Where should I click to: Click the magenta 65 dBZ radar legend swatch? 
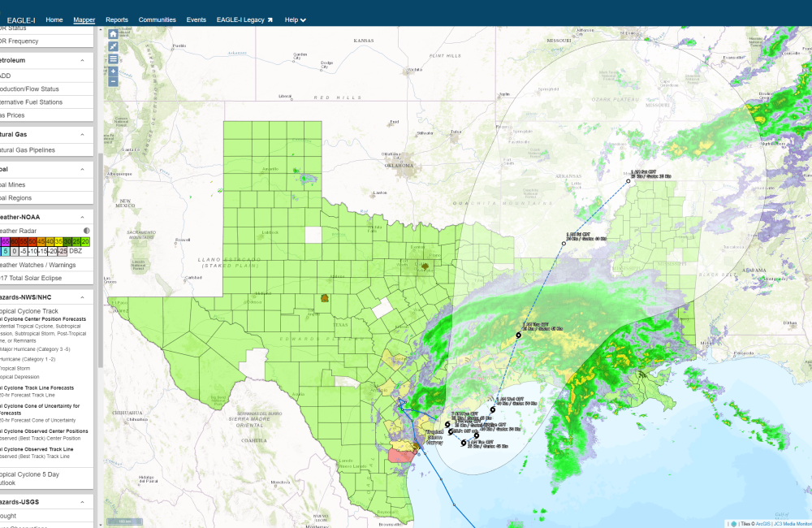click(5, 242)
